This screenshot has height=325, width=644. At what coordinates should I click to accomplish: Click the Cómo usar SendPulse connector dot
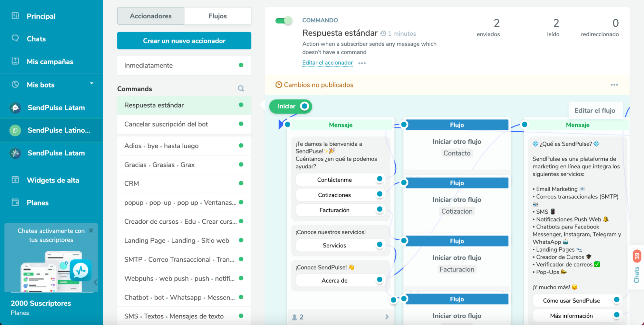617,300
